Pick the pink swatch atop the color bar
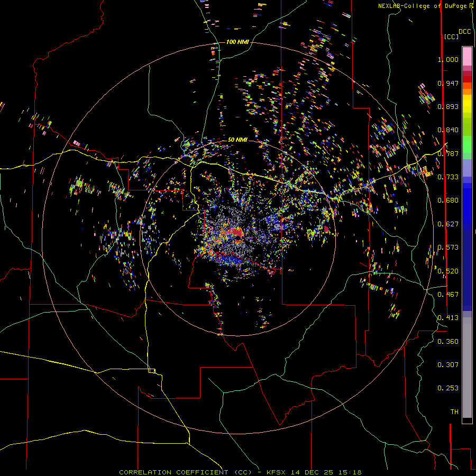The image size is (476, 476). (467, 57)
